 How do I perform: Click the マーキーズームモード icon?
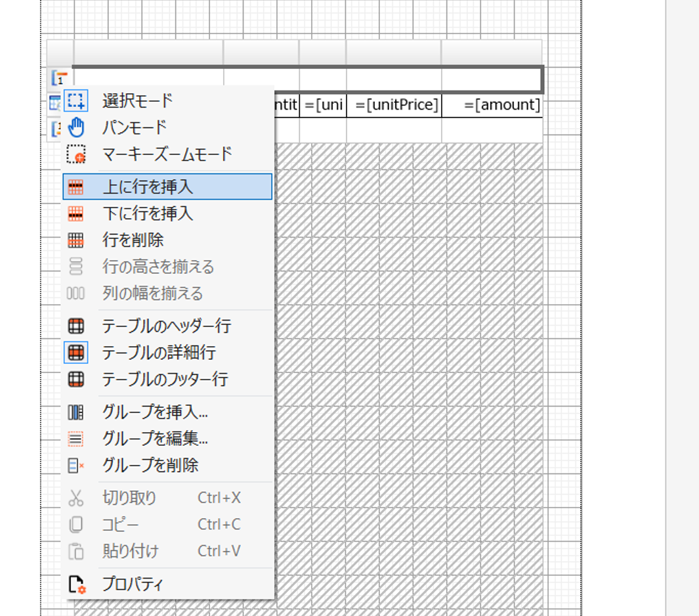75,154
